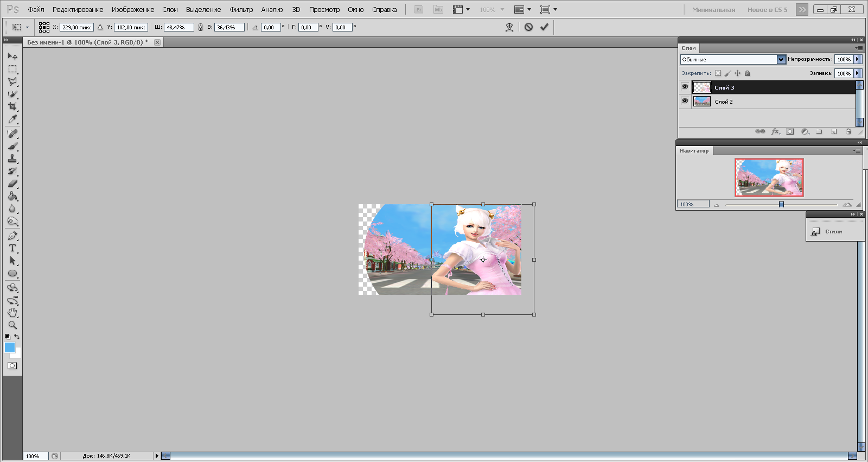This screenshot has height=462, width=868.
Task: Open the blend mode dropdown Обычные
Action: pos(733,59)
